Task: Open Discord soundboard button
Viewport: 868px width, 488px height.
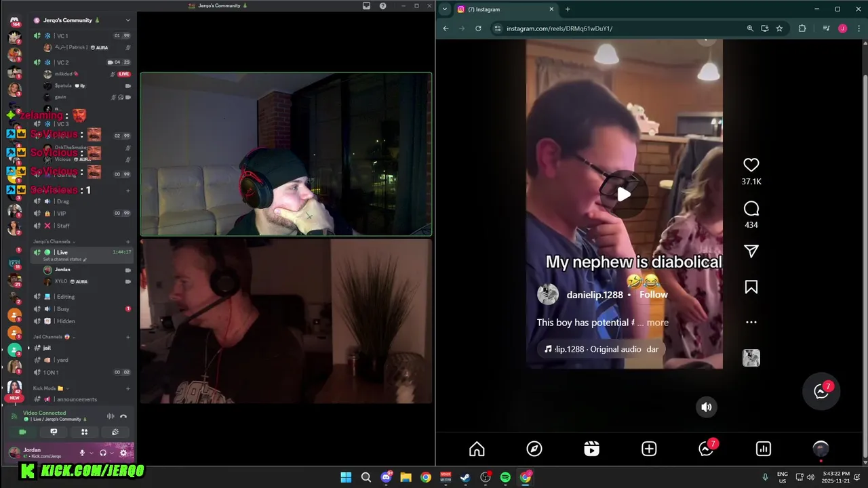Action: [115, 432]
